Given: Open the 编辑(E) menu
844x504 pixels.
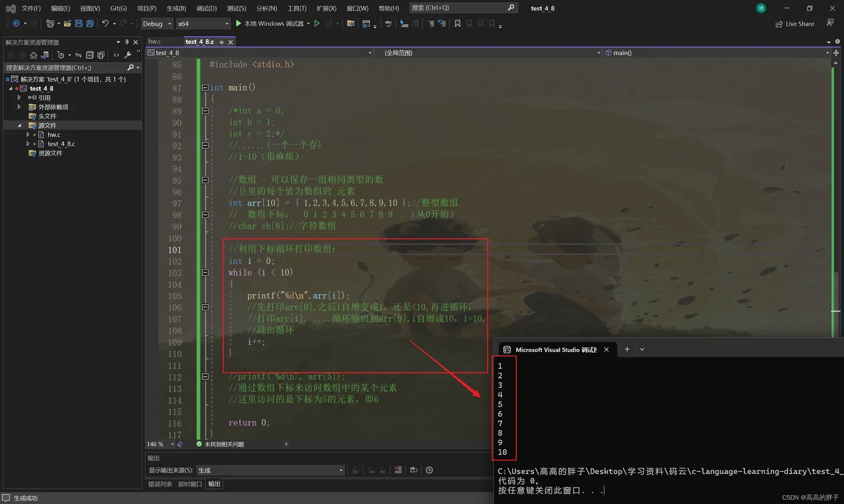Looking at the screenshot, I should pyautogui.click(x=60, y=8).
